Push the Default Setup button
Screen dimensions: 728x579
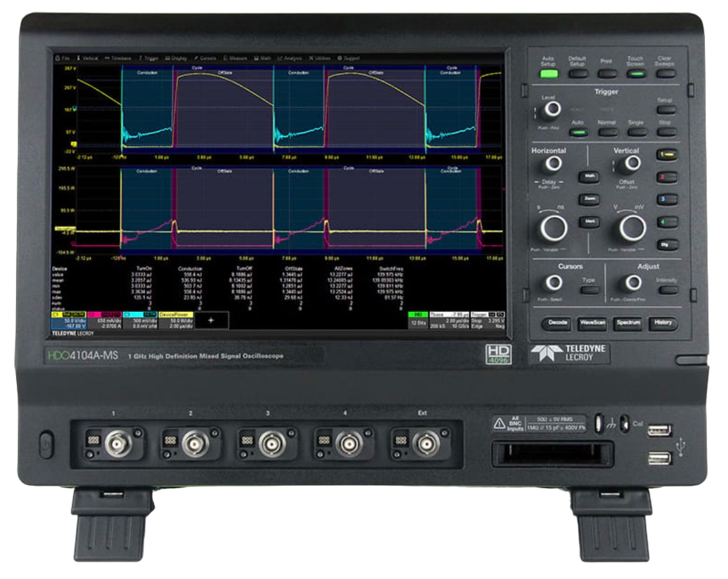tap(577, 74)
